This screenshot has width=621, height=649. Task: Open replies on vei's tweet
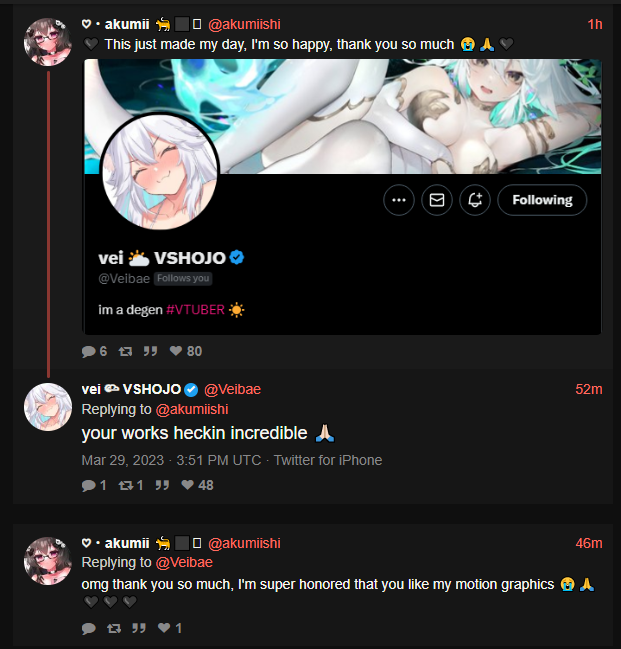click(x=89, y=486)
